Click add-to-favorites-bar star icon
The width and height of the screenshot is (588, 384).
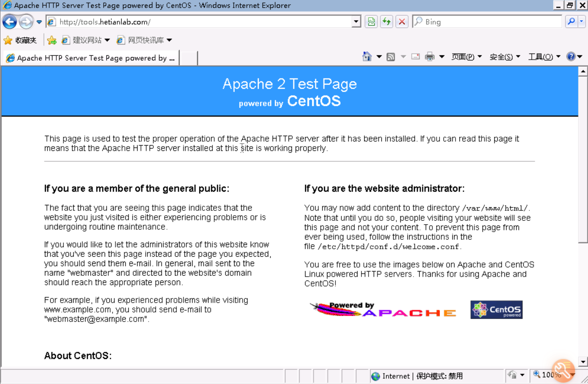pyautogui.click(x=52, y=40)
